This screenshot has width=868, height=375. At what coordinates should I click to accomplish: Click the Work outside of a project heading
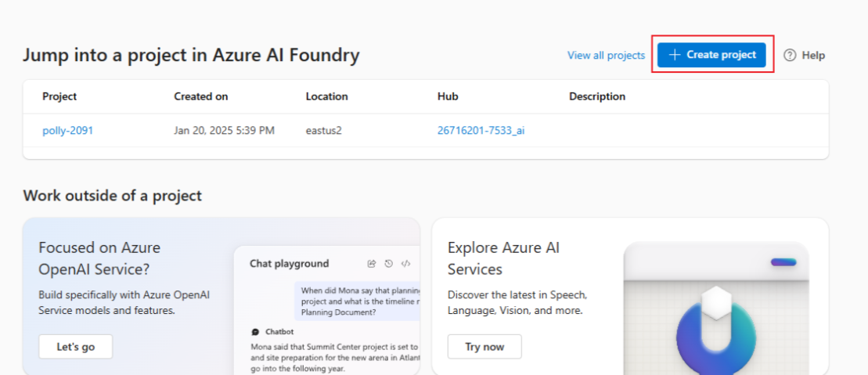(113, 196)
